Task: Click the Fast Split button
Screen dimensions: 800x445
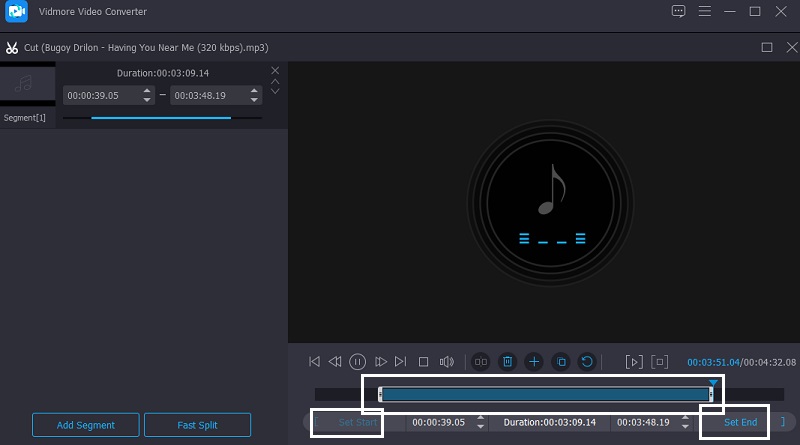Action: point(197,425)
